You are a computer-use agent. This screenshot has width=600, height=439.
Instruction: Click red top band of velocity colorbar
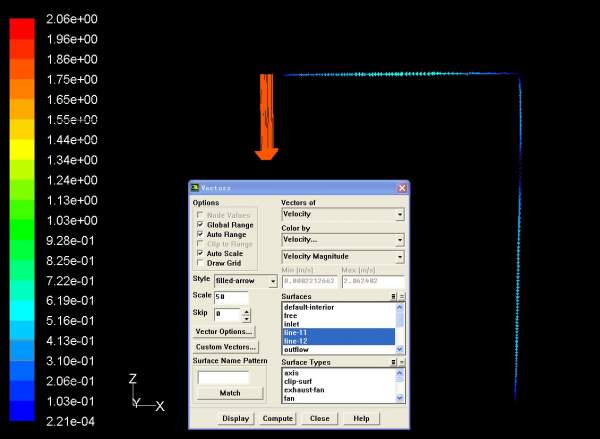click(x=22, y=28)
